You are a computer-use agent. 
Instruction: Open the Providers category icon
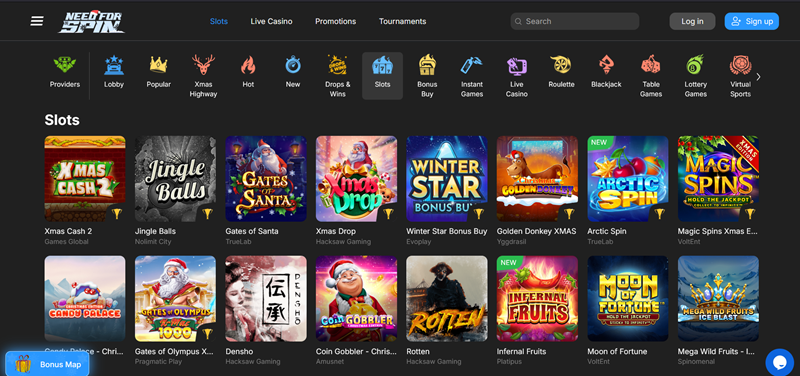(x=65, y=65)
